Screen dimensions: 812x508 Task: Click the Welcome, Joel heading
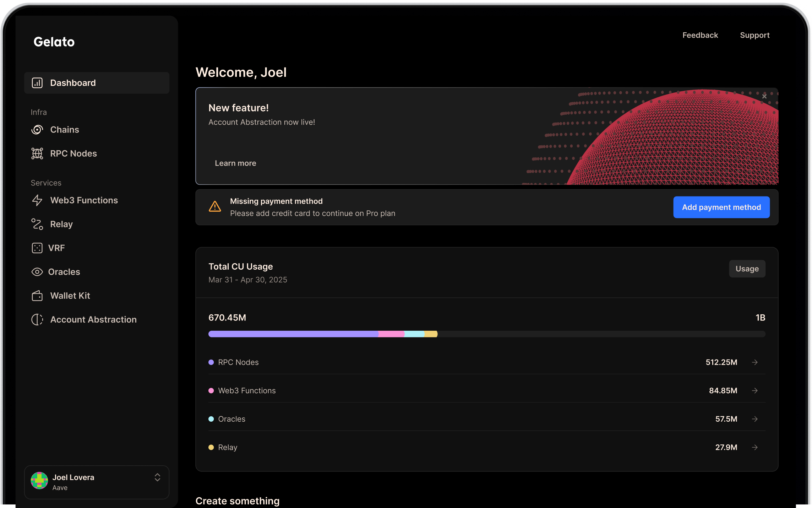click(x=241, y=72)
